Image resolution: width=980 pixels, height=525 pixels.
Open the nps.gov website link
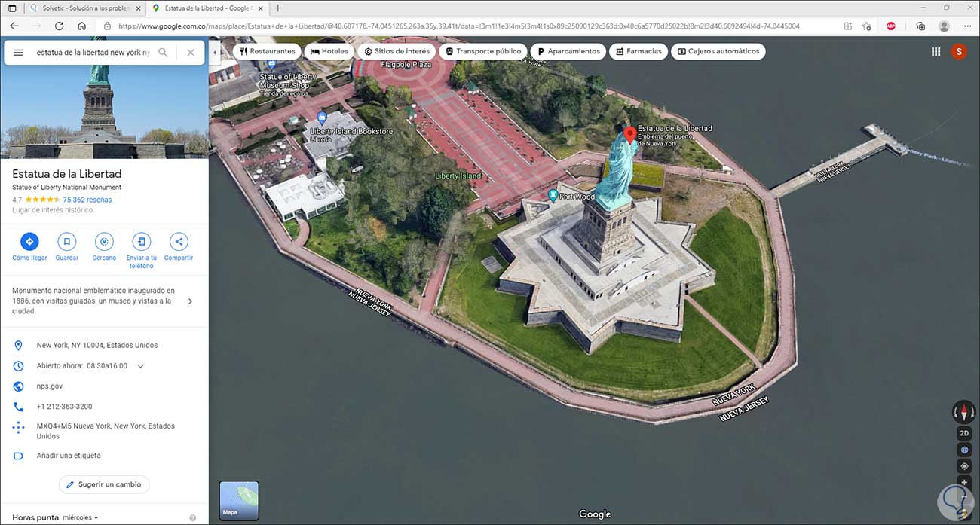point(50,386)
